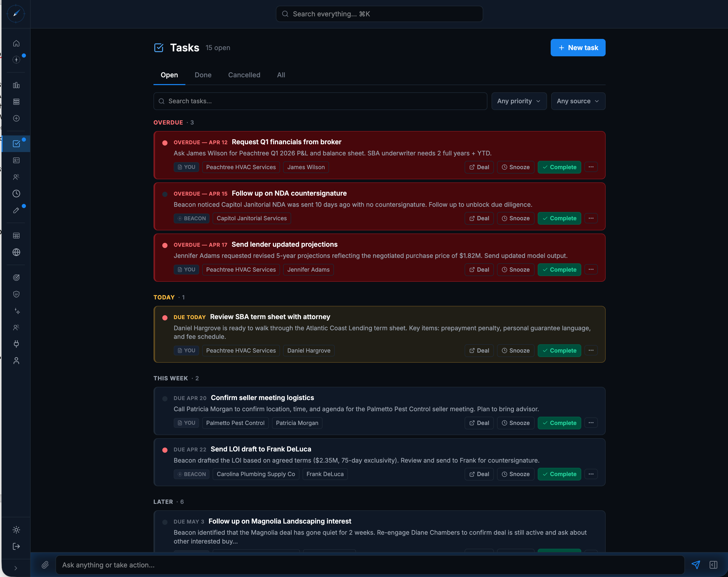
Task: Switch to the Cancelled tab
Action: tap(244, 75)
